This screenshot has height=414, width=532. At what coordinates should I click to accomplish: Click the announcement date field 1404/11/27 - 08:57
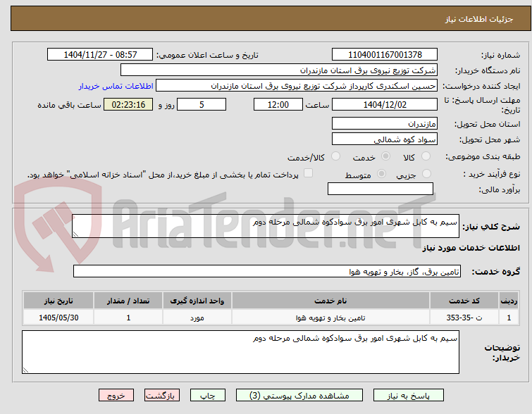coord(100,55)
